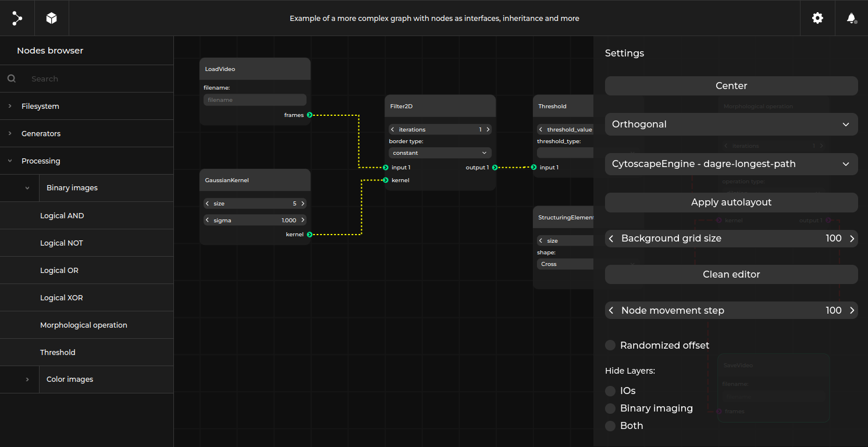The image size is (868, 447).
Task: Open StructuringElement shape Cross dropdown
Action: click(x=565, y=264)
